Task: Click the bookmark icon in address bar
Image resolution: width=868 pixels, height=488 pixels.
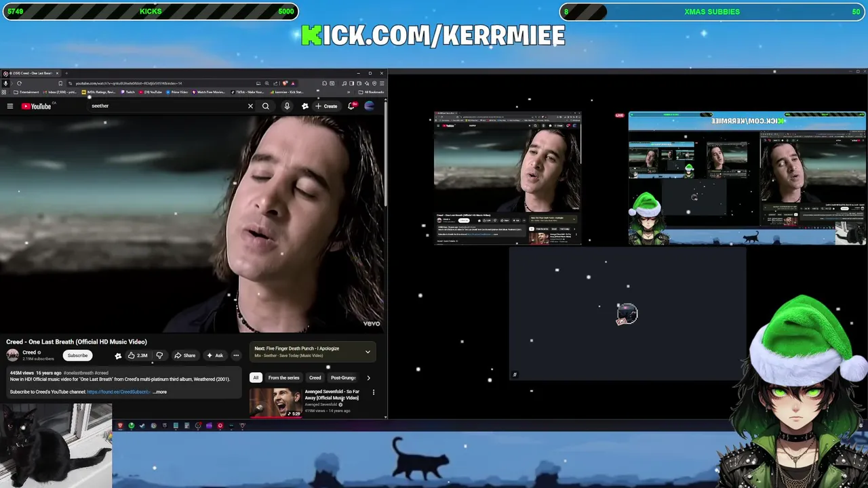Action: [60, 83]
